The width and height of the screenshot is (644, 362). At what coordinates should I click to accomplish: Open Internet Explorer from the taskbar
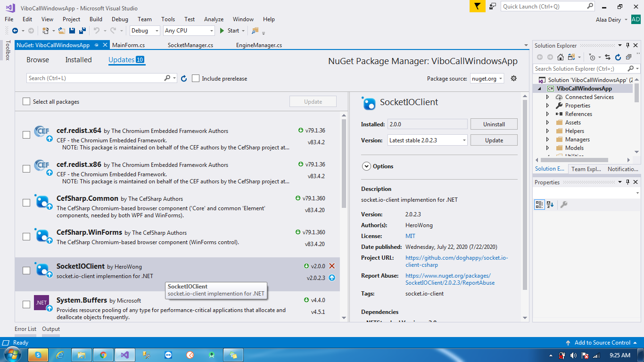(60, 355)
